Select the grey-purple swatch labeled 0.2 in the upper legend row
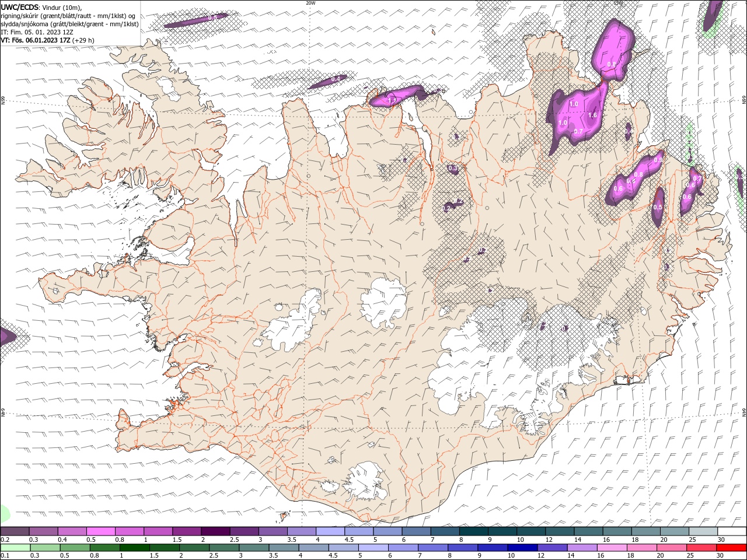Image resolution: width=747 pixels, height=560 pixels. click(x=15, y=531)
